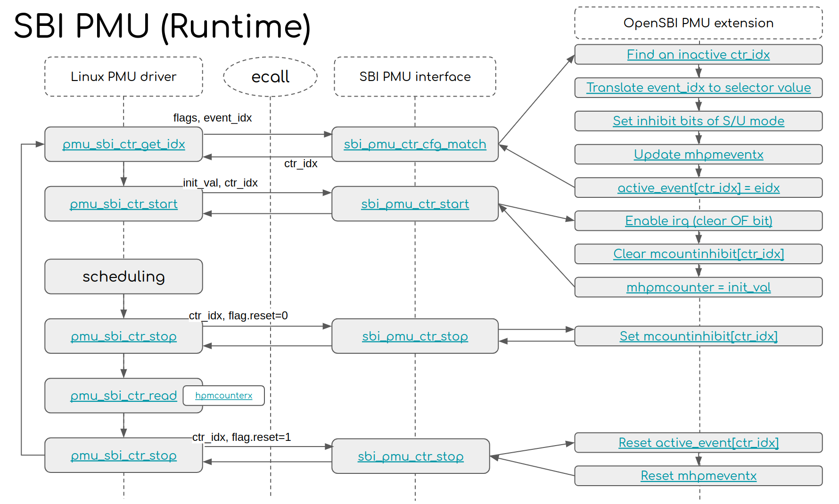Viewport: 839px width, 504px height.
Task: Click 'Find an inactive ctr_idx' link
Action: pyautogui.click(x=698, y=55)
